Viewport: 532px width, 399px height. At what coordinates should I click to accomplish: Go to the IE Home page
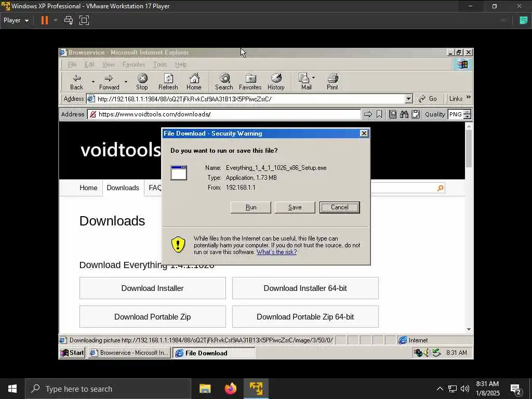pos(194,82)
